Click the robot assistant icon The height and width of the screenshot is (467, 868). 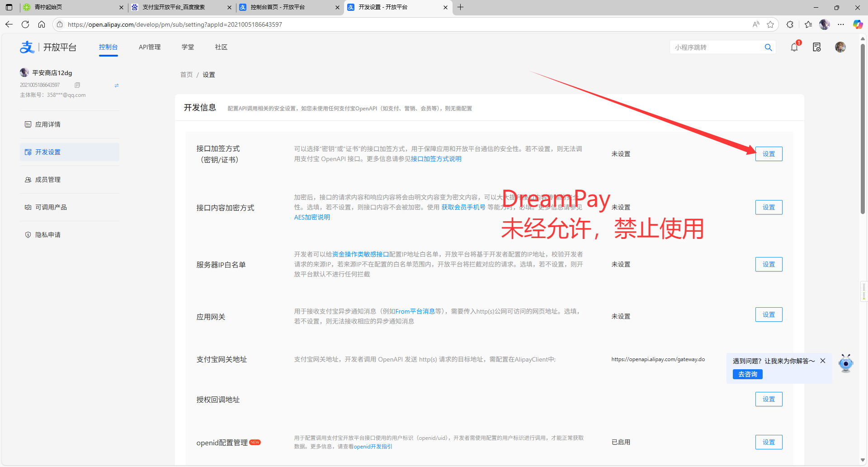click(x=845, y=363)
